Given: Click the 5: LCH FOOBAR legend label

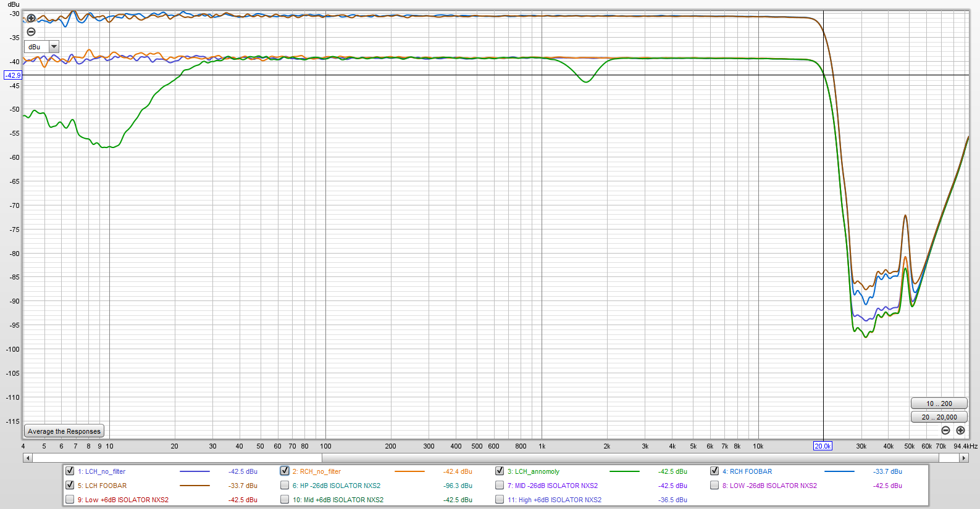Looking at the screenshot, I should click(102, 486).
